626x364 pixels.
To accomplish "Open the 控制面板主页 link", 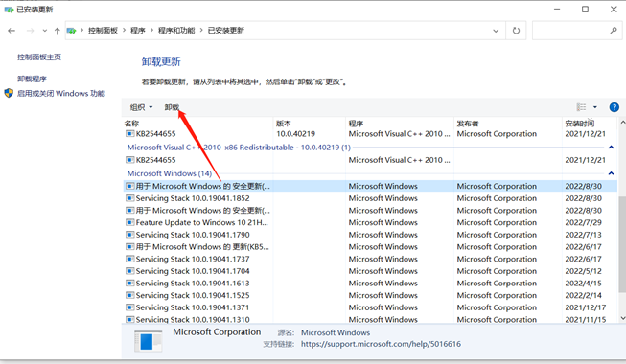I will point(39,57).
